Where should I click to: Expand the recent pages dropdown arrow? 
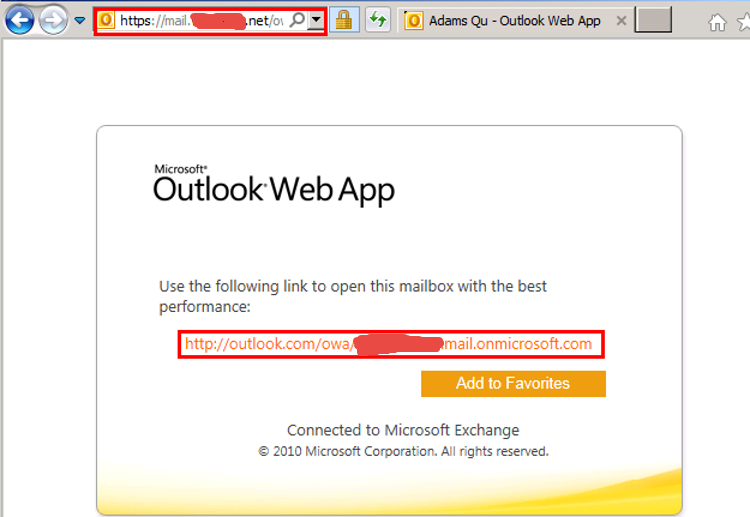pyautogui.click(x=80, y=20)
